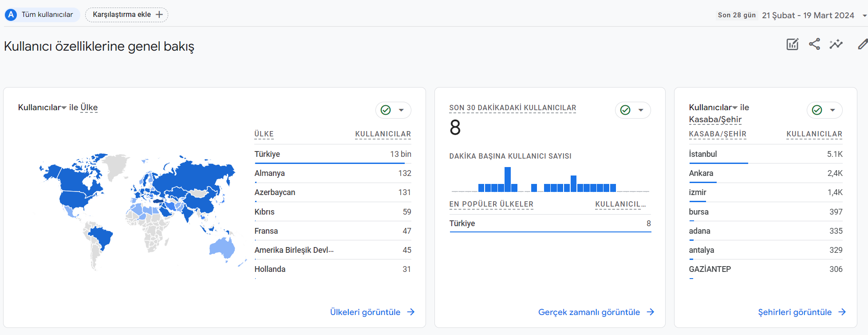Click green check status in realtime card
Viewport: 868px width, 335px height.
[x=625, y=110]
